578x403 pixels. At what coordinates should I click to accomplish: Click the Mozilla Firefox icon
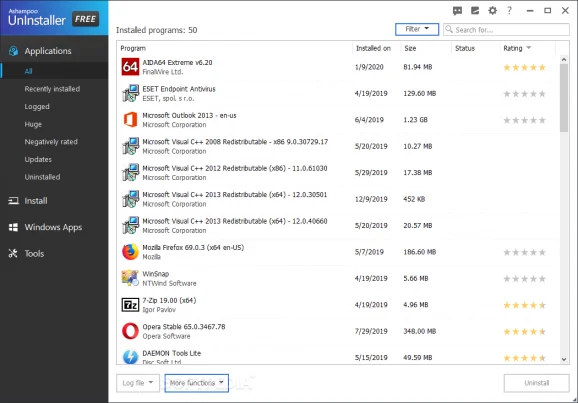[x=130, y=252]
